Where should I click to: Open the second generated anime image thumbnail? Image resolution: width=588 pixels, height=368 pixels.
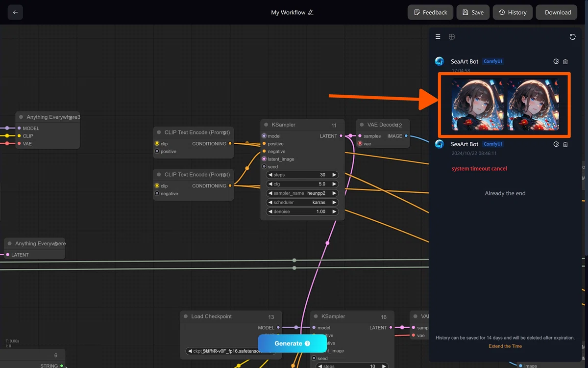[533, 105]
